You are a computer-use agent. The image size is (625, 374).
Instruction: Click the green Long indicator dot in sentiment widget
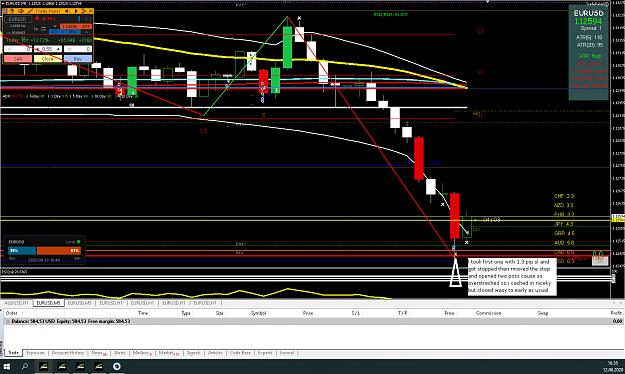(x=79, y=242)
